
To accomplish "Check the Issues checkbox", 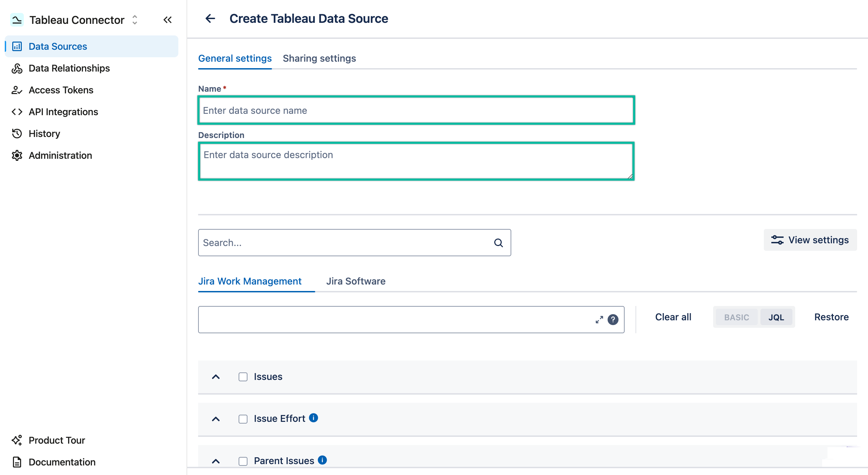I will [243, 377].
